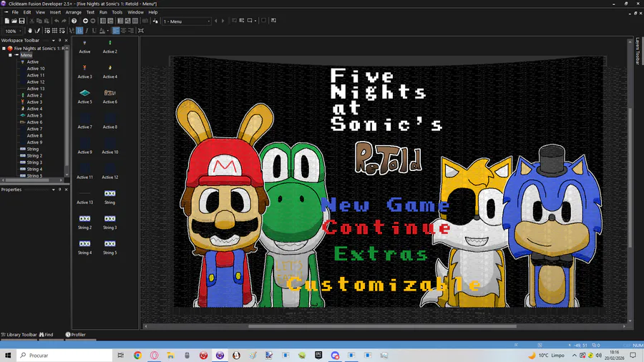Open the Help question mark icon
Image resolution: width=644 pixels, height=362 pixels.
pyautogui.click(x=74, y=21)
